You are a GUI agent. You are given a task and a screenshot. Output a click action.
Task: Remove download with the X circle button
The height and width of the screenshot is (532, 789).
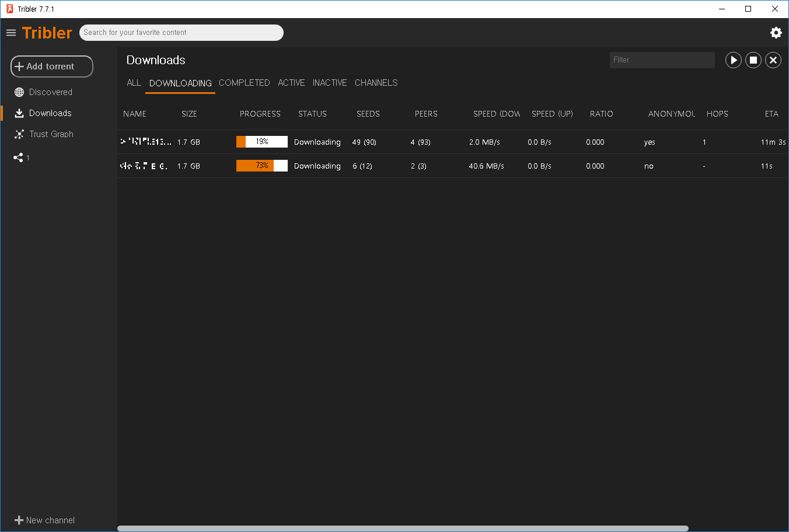[773, 60]
